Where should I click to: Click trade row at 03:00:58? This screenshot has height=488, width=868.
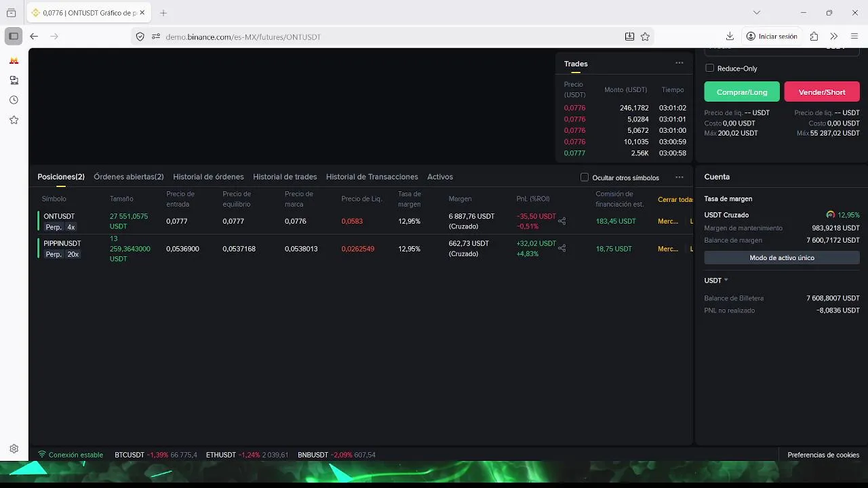coord(625,153)
